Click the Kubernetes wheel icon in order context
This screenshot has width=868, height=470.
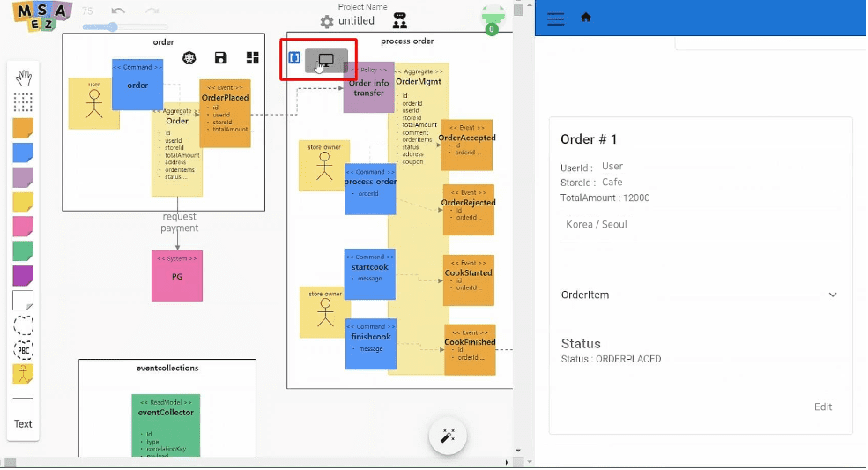189,58
